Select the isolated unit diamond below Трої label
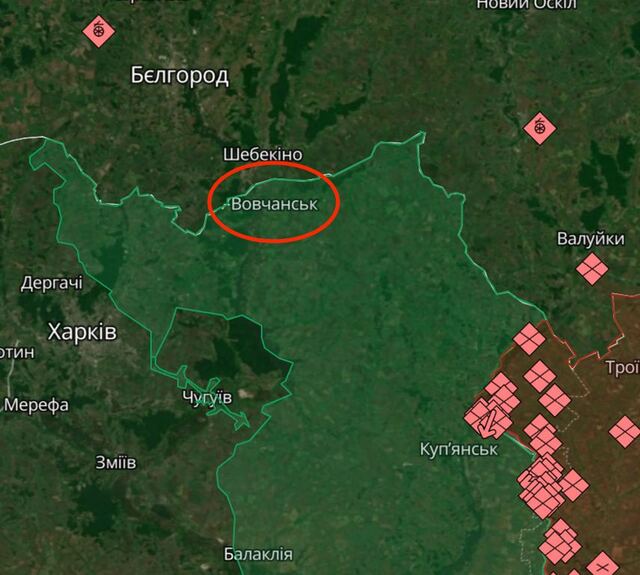 pos(625,431)
